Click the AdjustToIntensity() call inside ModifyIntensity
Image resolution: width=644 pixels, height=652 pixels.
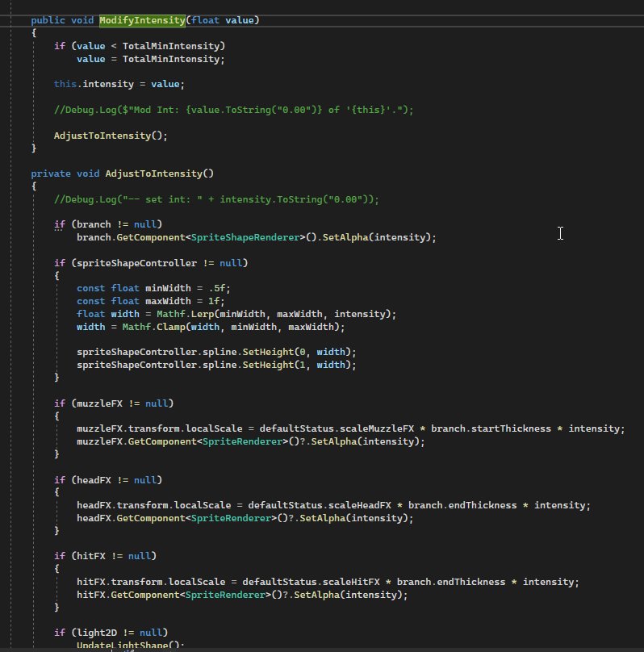tap(111, 136)
